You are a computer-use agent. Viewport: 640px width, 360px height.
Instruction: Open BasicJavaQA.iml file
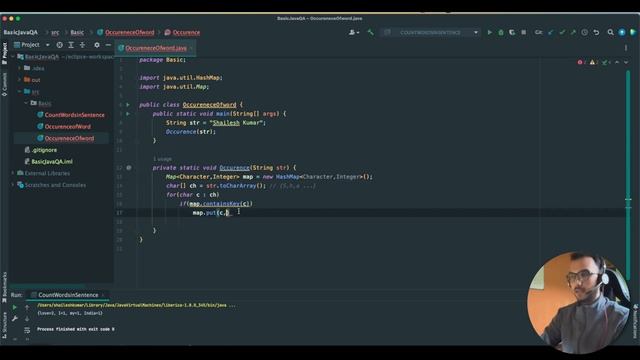tap(52, 162)
